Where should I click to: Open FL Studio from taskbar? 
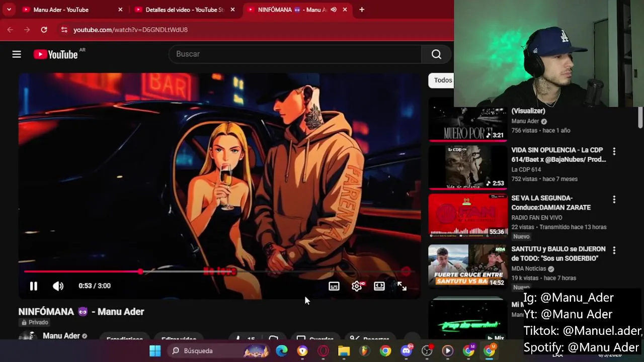tap(365, 351)
